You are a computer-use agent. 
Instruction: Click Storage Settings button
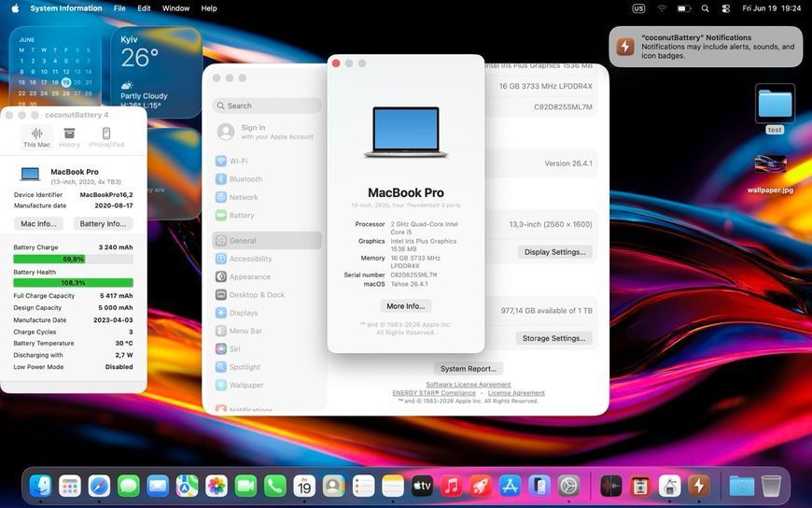553,338
